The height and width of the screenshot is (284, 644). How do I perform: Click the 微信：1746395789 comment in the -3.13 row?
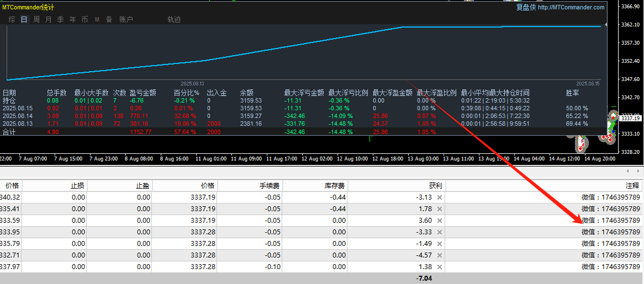(611, 197)
